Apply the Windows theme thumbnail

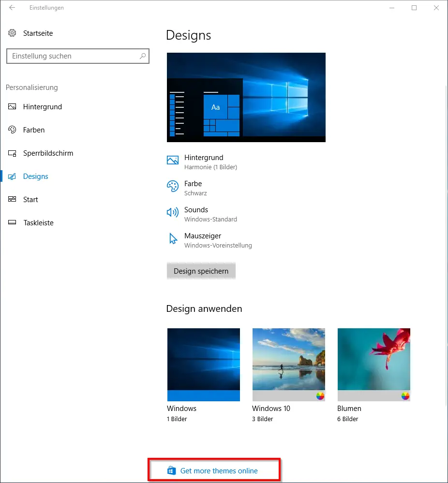[204, 365]
